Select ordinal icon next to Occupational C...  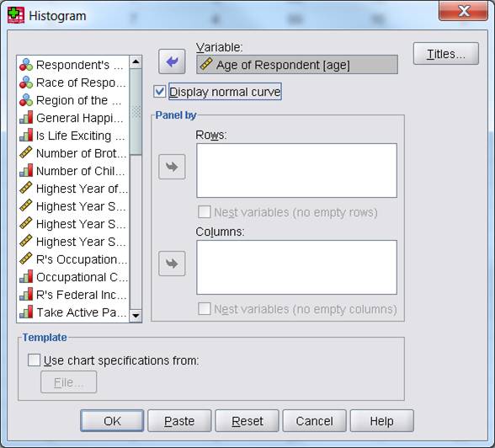click(x=26, y=277)
